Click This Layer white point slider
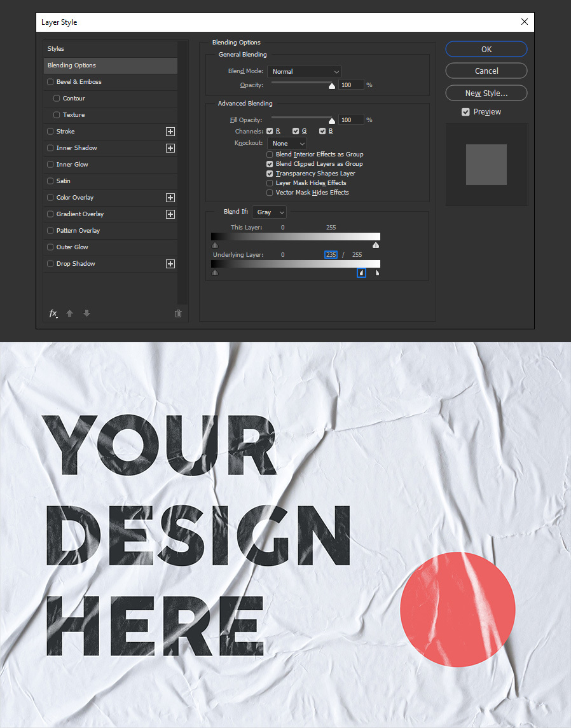Image resolution: width=571 pixels, height=728 pixels. pyautogui.click(x=376, y=245)
